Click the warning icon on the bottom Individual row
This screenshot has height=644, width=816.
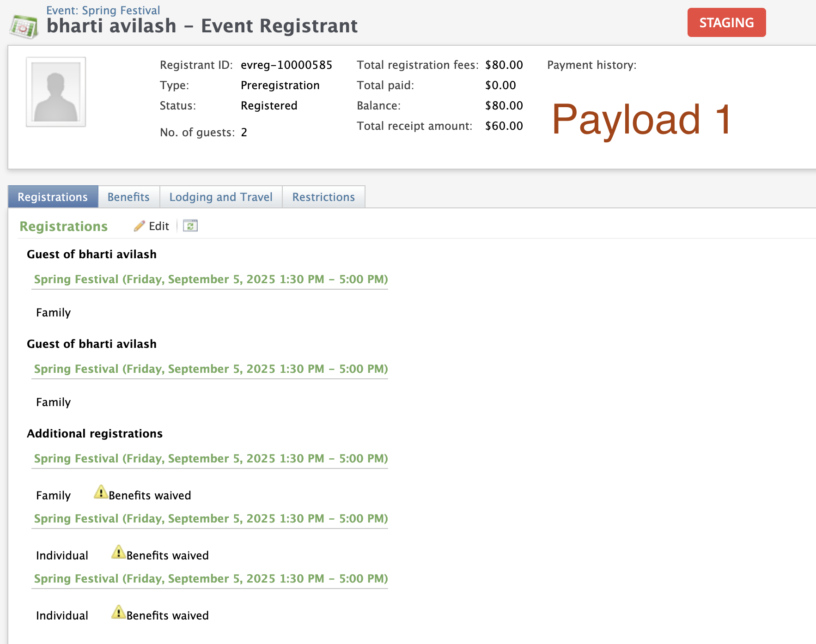(118, 612)
